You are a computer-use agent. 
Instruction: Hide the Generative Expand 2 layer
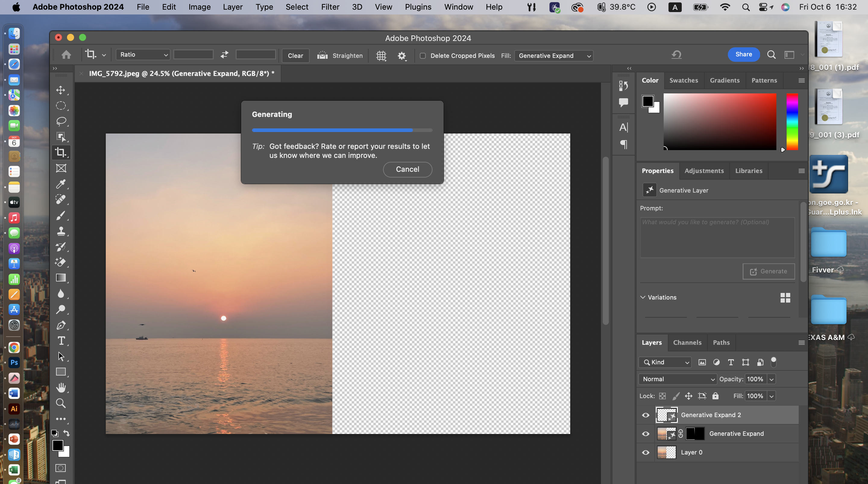[x=645, y=415]
